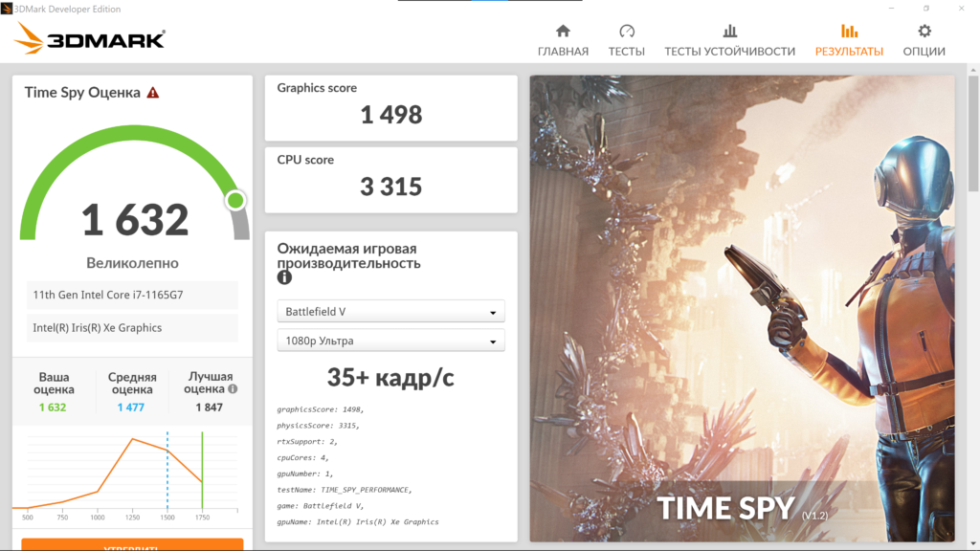Click the red warning triangle beside Time Spy Оценка
The width and height of the screenshot is (980, 551).
pos(153,93)
